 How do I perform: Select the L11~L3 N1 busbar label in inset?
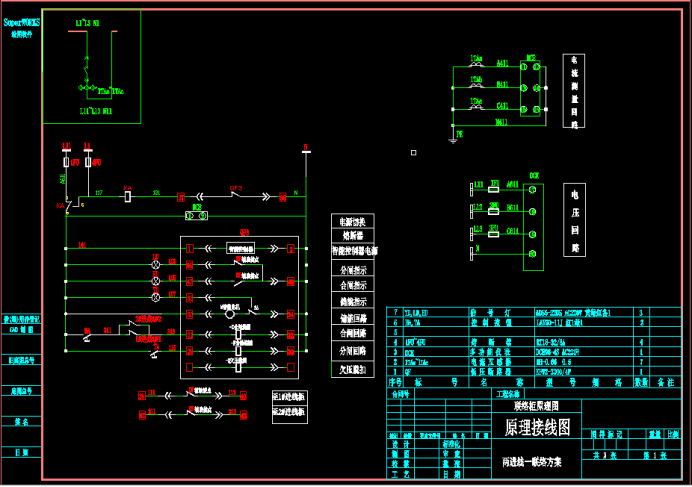click(x=87, y=23)
